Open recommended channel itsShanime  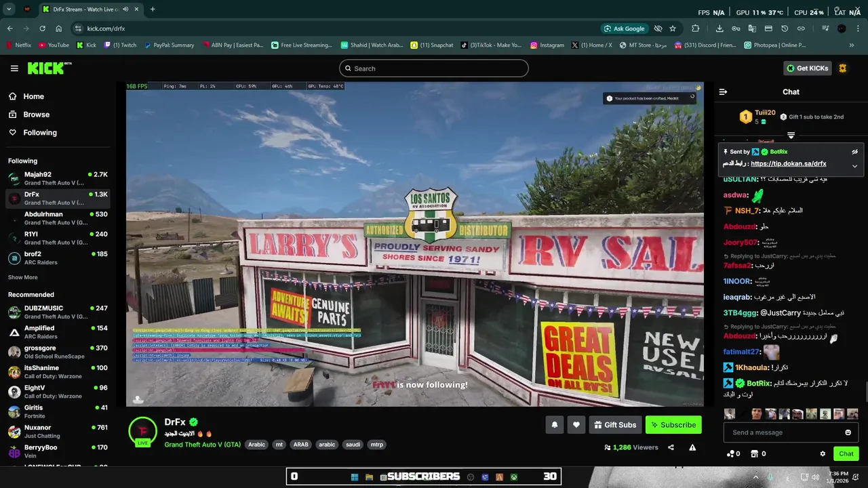pos(57,371)
